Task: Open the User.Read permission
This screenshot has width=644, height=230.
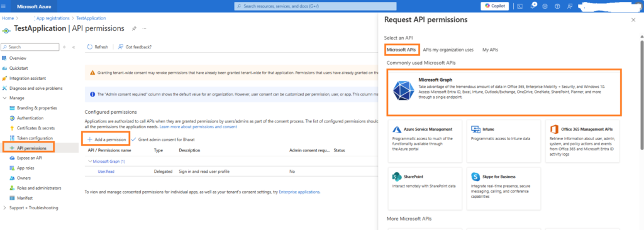Action: 106,172
